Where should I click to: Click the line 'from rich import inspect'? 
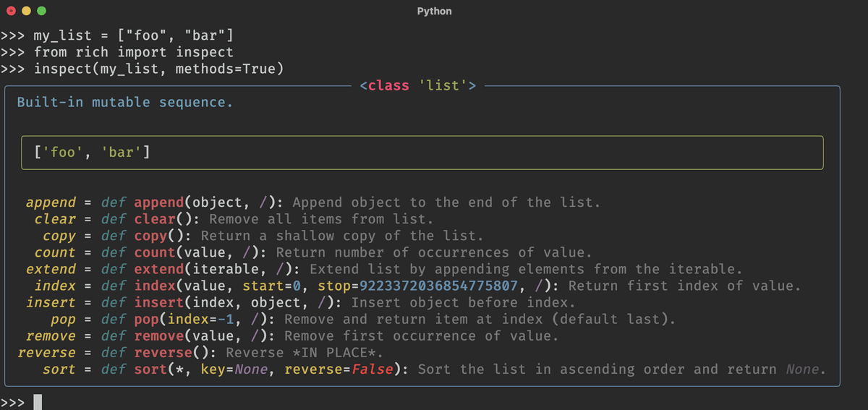coord(134,52)
